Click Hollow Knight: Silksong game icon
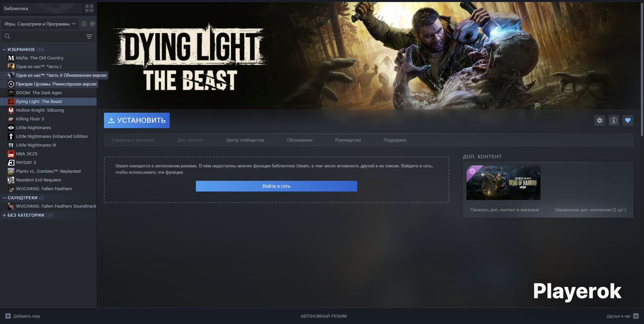644x324 pixels. tap(11, 110)
